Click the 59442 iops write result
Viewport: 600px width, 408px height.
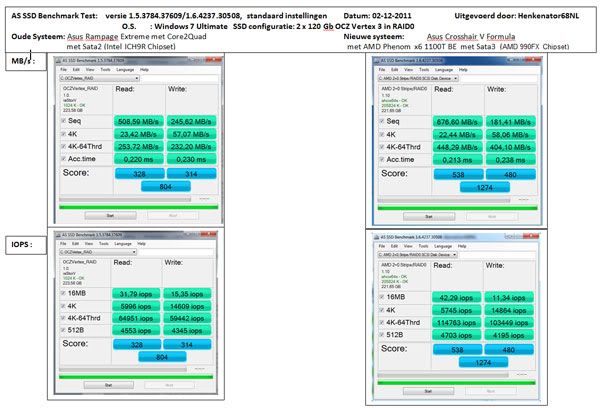point(187,318)
